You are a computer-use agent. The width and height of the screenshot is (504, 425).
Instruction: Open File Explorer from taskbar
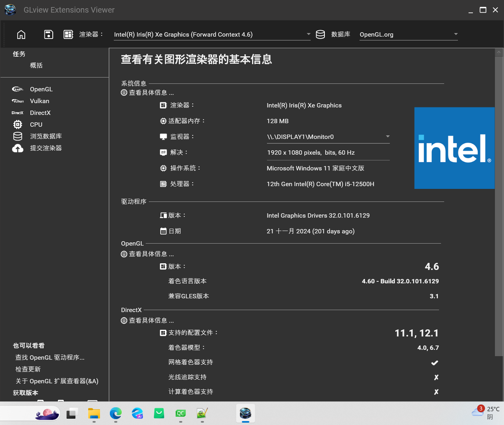[x=94, y=413]
